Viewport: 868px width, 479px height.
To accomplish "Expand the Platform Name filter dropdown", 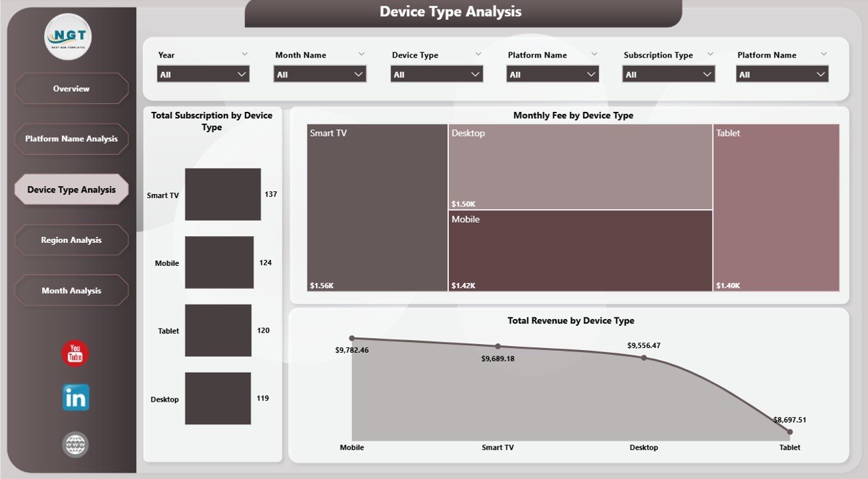I will pyautogui.click(x=552, y=73).
